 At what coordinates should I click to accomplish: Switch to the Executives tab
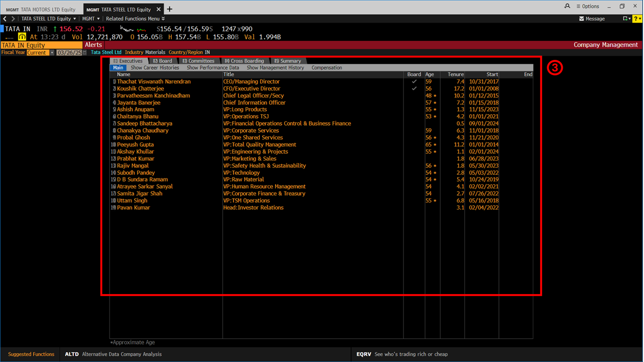129,61
